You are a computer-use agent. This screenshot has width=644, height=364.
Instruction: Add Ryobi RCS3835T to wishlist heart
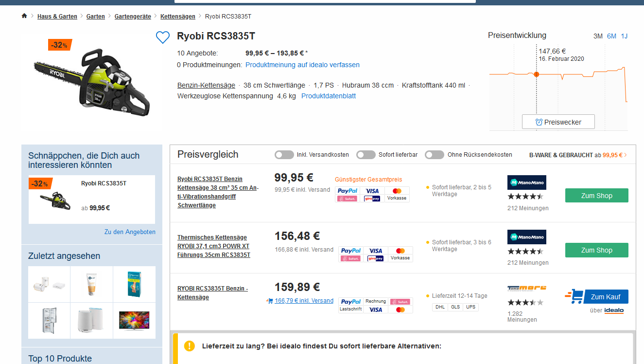pos(163,37)
